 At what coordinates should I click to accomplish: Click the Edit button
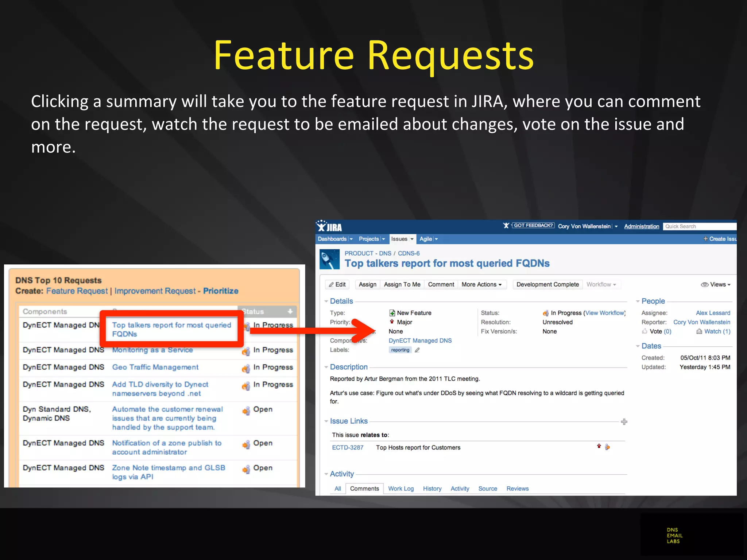(337, 284)
